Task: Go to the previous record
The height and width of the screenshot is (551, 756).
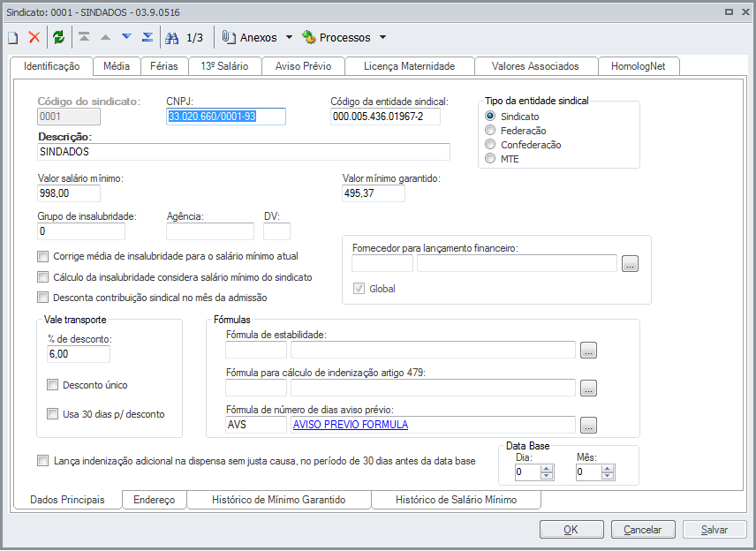Action: [x=105, y=37]
